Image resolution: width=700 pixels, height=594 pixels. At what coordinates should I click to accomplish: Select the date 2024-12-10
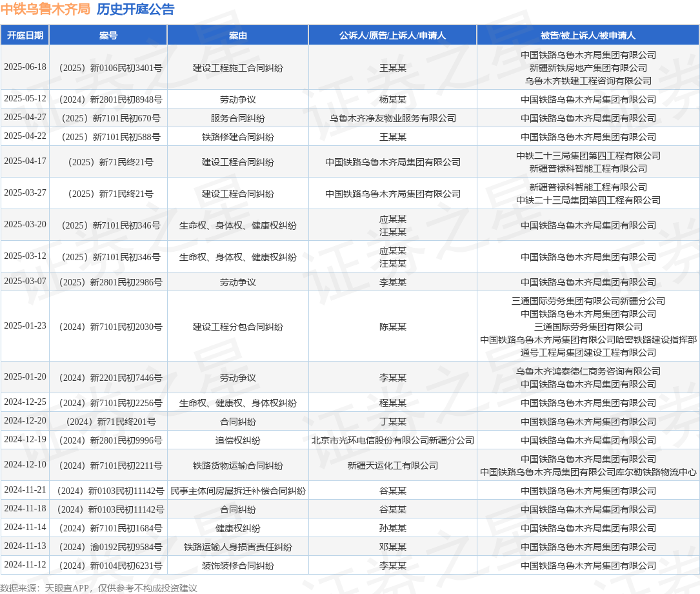tap(25, 464)
